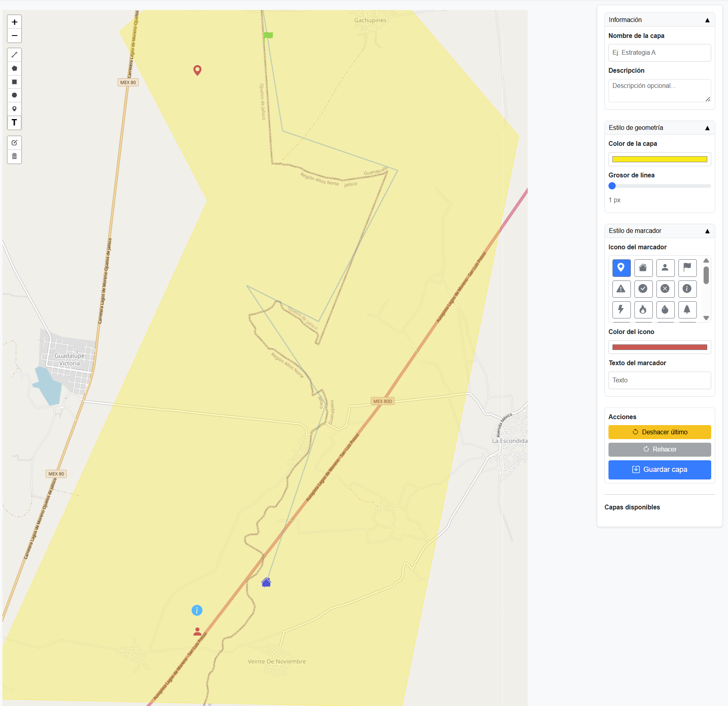Zoom in using the map plus control

(x=14, y=22)
